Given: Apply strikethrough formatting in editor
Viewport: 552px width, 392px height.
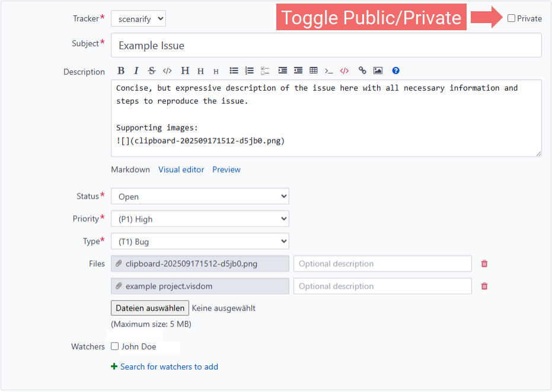Looking at the screenshot, I should pyautogui.click(x=151, y=71).
